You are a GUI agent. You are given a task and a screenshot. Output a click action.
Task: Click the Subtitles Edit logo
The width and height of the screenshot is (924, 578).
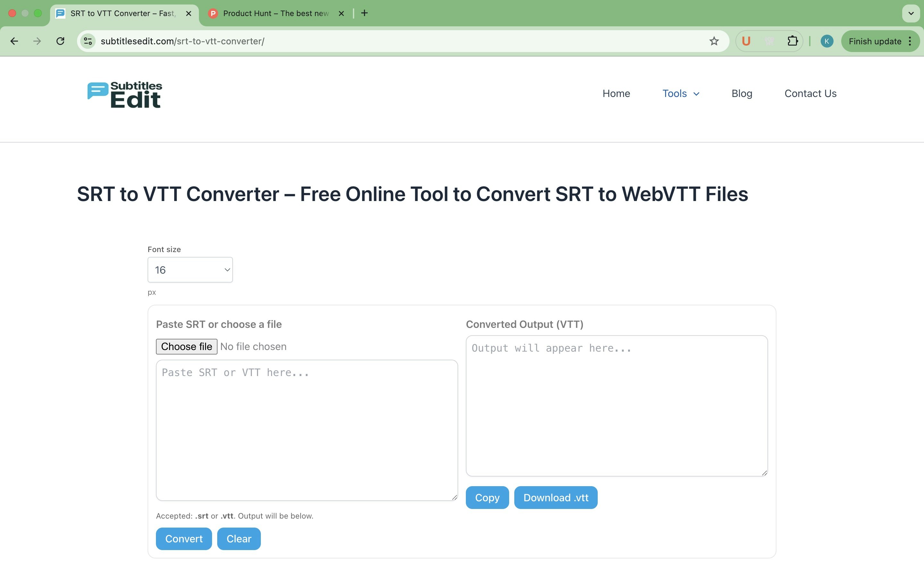(125, 94)
